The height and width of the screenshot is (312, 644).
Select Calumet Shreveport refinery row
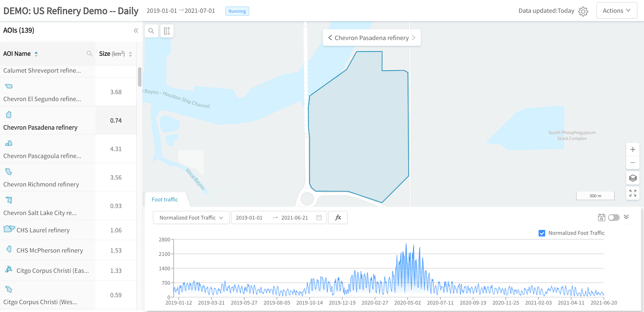click(68, 71)
